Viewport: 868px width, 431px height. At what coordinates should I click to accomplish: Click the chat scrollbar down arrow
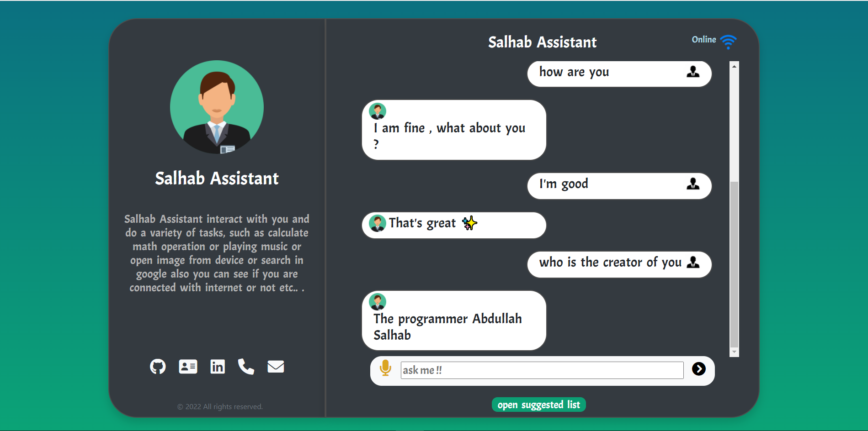(734, 352)
